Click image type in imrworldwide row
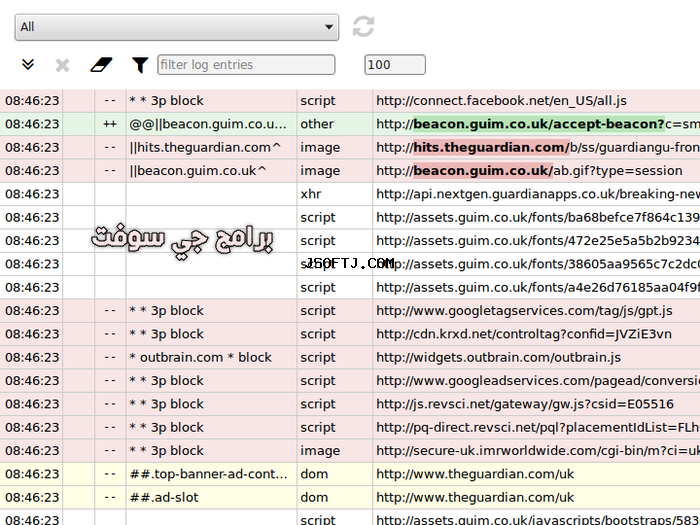This screenshot has height=525, width=700. [320, 451]
